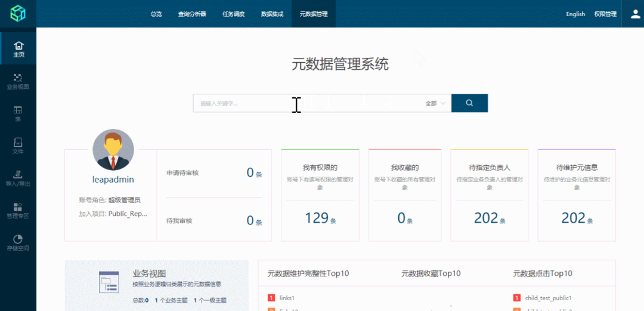Click the 129 count value
The image size is (644, 311).
316,218
